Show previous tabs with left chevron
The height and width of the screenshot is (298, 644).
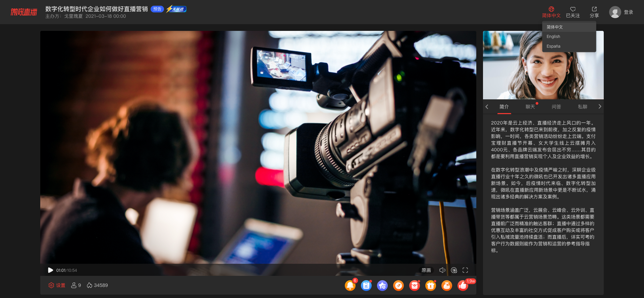coord(487,107)
